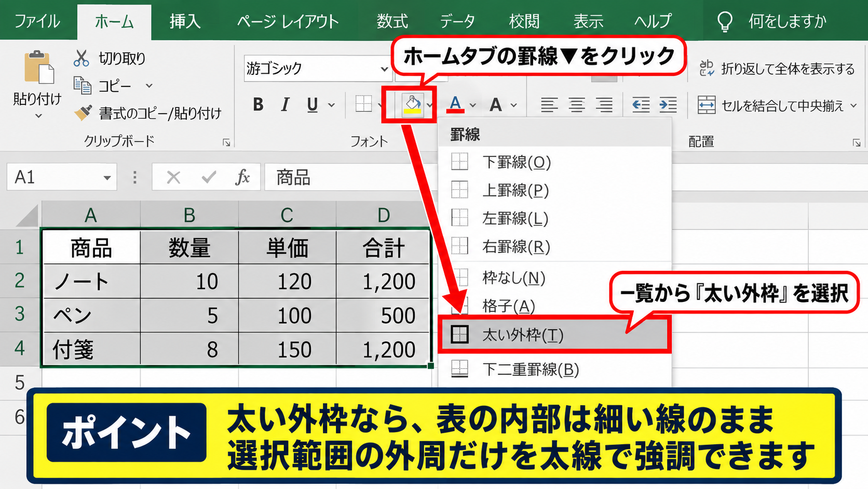Open the 游ゴシック font name dropdown

(x=384, y=69)
